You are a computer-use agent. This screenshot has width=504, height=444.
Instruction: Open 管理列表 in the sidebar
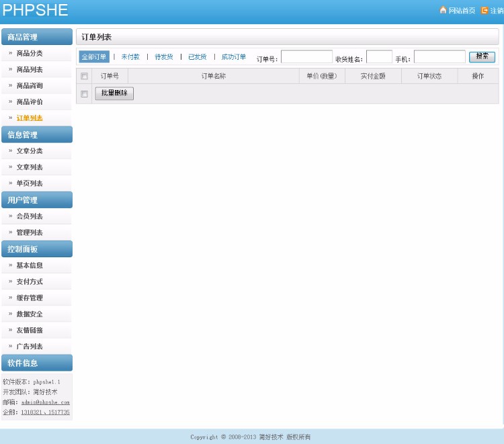click(x=30, y=232)
